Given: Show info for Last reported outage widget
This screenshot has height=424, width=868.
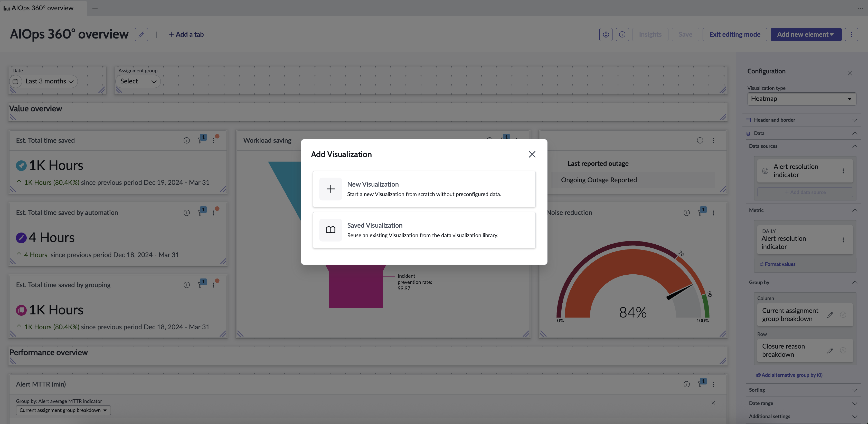Looking at the screenshot, I should point(700,140).
